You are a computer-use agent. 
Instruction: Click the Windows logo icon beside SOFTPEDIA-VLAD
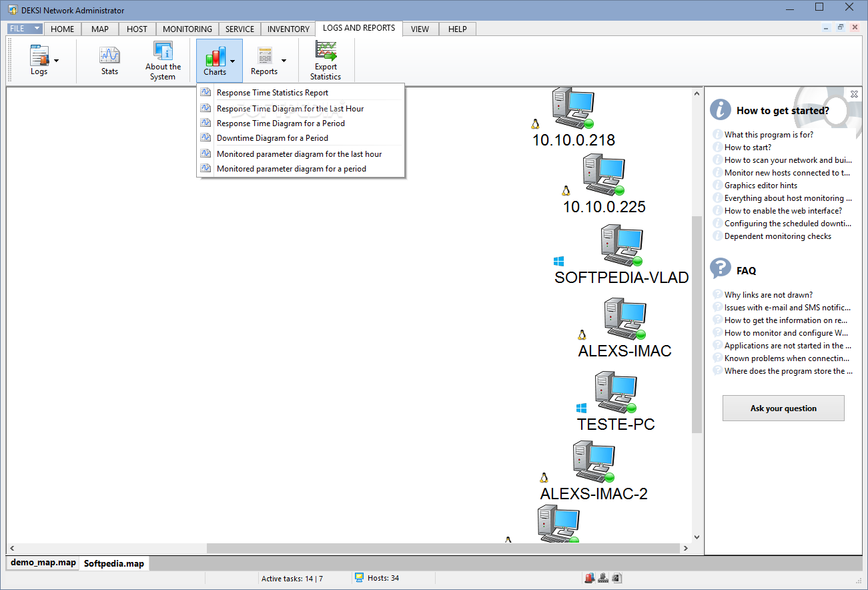click(x=558, y=261)
